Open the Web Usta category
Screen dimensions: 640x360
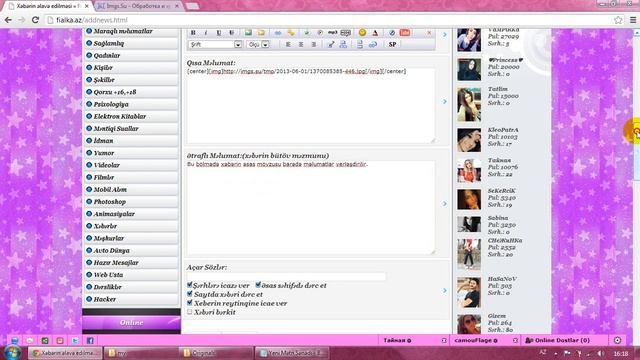point(131,275)
